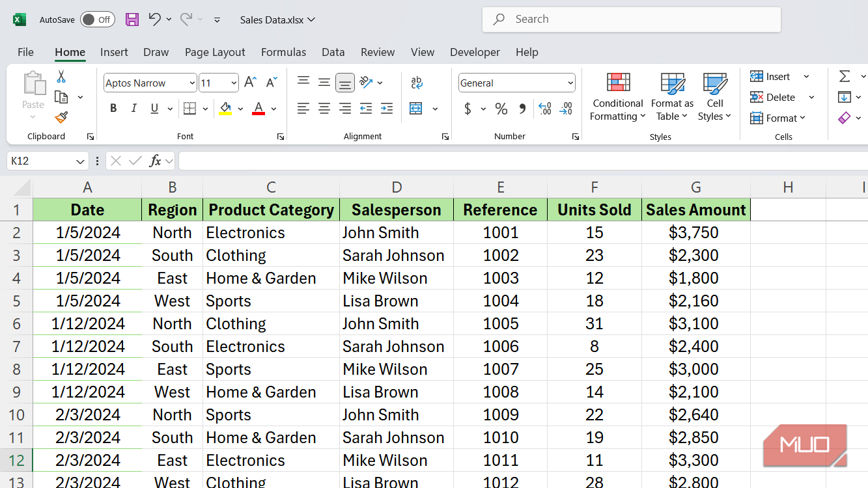Toggle Center horizontal alignment

tap(324, 109)
